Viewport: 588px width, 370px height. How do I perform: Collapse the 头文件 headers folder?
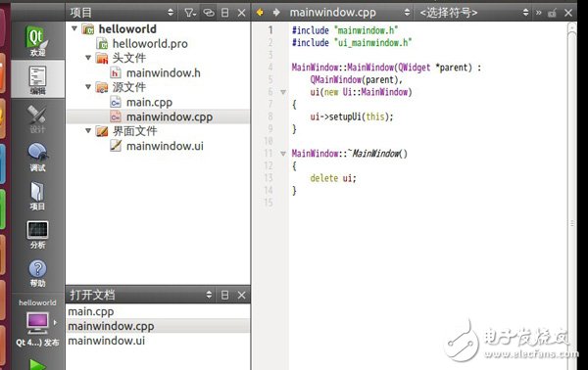click(x=88, y=58)
